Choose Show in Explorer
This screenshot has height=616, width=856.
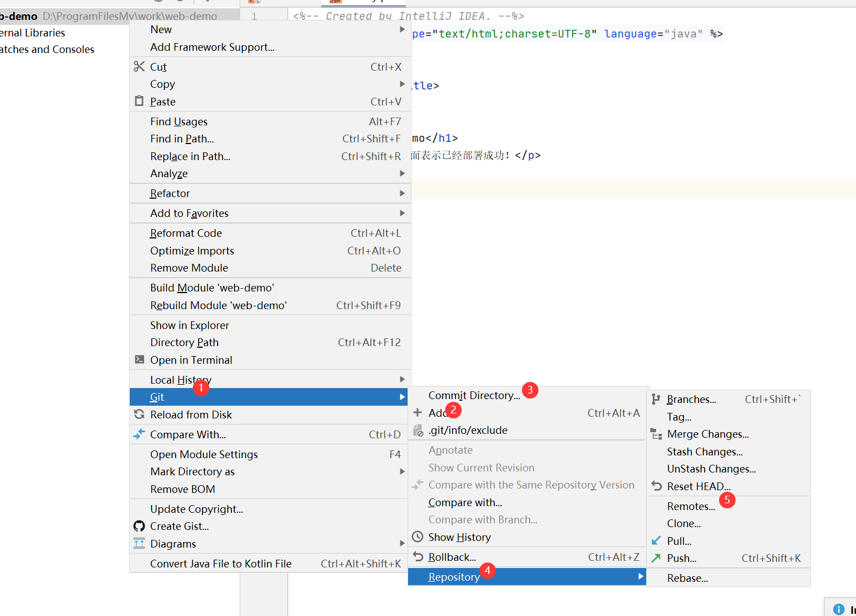tap(270, 325)
